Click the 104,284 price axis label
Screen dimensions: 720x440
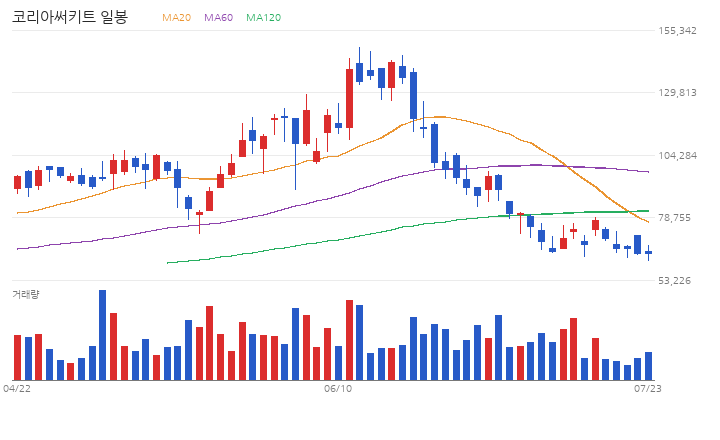(x=677, y=156)
